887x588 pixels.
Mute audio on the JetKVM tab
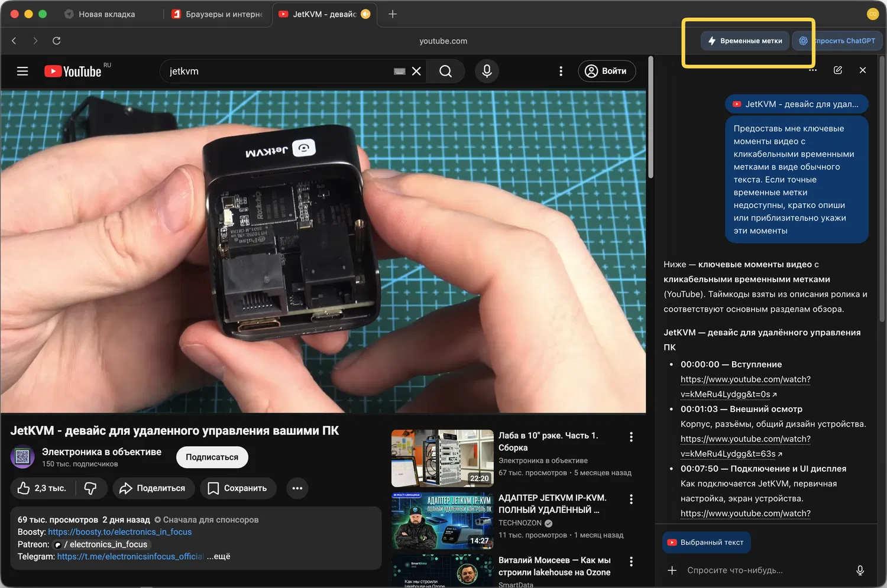coord(365,14)
